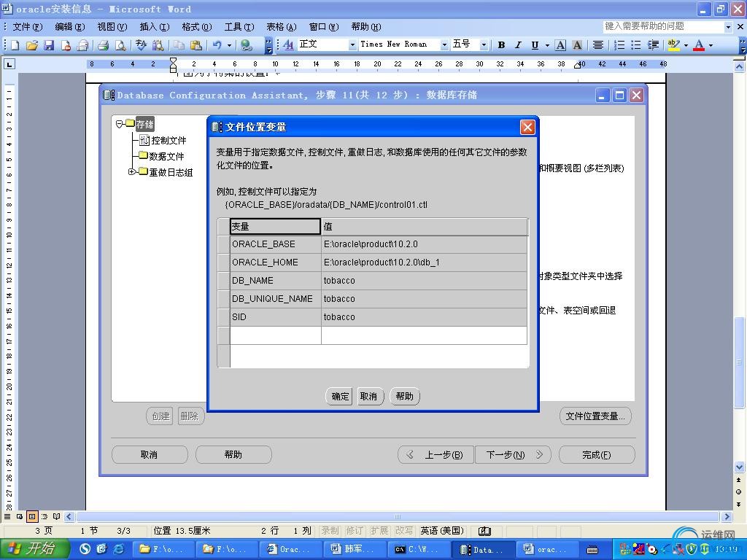Viewport: 747px width, 560px height.
Task: Open the font size dropdown showing 五号
Action: coord(484,44)
